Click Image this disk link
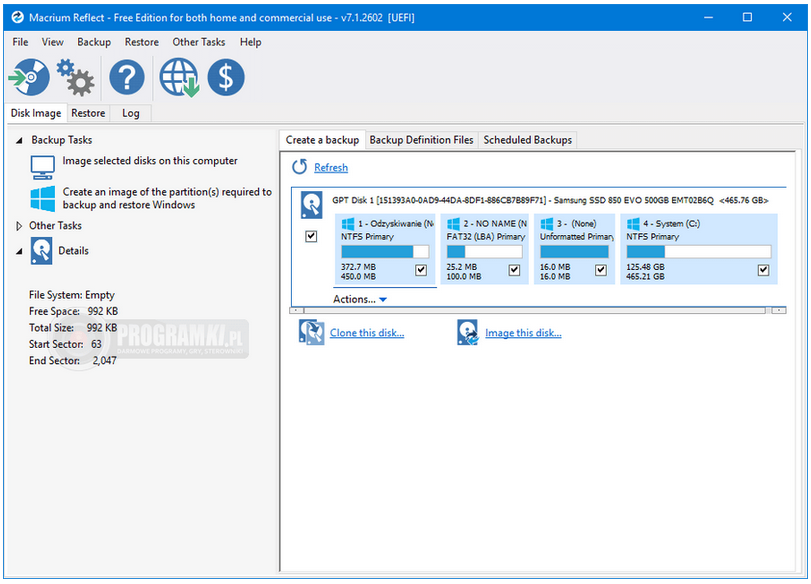This screenshot has height=584, width=811. pos(523,333)
